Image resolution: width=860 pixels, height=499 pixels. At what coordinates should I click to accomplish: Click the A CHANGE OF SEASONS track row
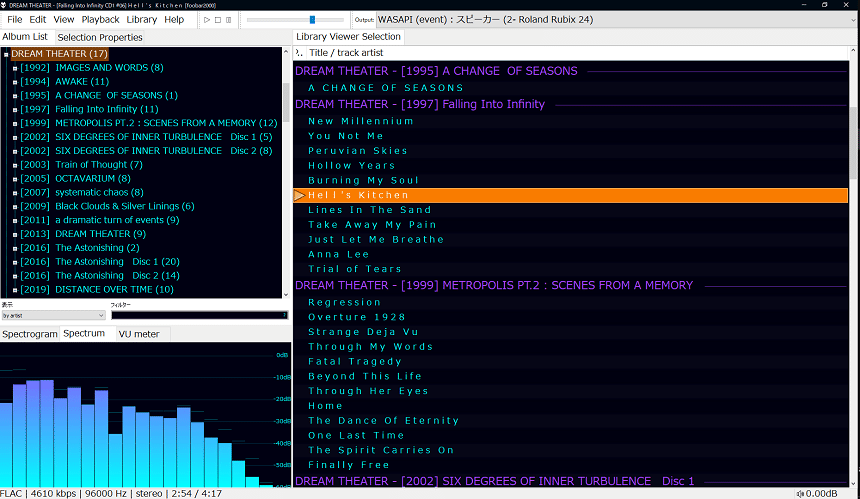[x=570, y=88]
